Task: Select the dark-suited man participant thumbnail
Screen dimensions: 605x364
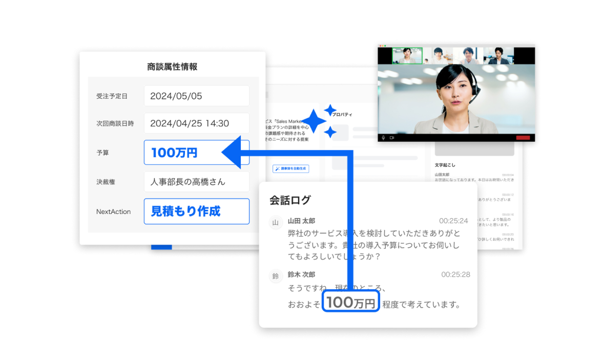Action: point(498,56)
